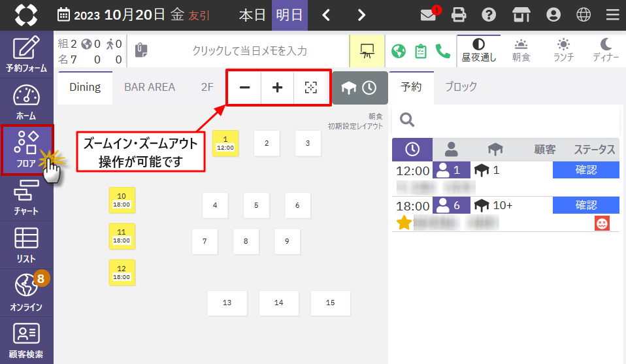
Task: Toggle the table/time display button
Action: coord(359,88)
